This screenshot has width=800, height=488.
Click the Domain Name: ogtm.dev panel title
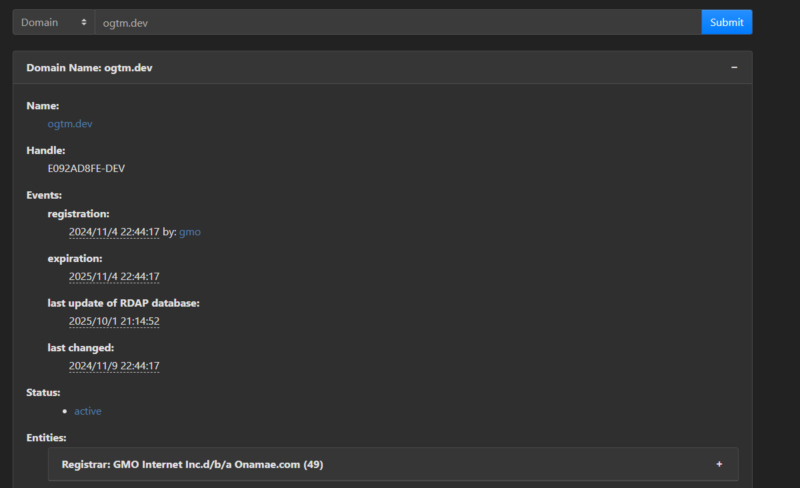(89, 67)
